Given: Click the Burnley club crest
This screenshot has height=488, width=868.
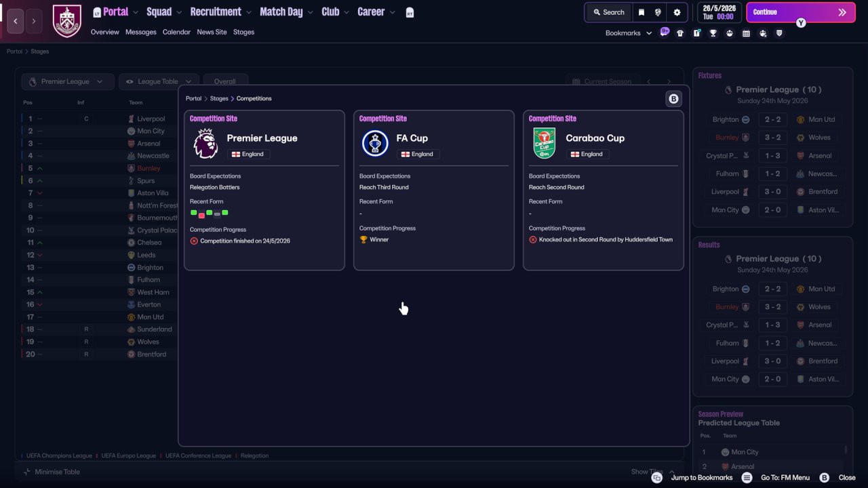Looking at the screenshot, I should (67, 21).
